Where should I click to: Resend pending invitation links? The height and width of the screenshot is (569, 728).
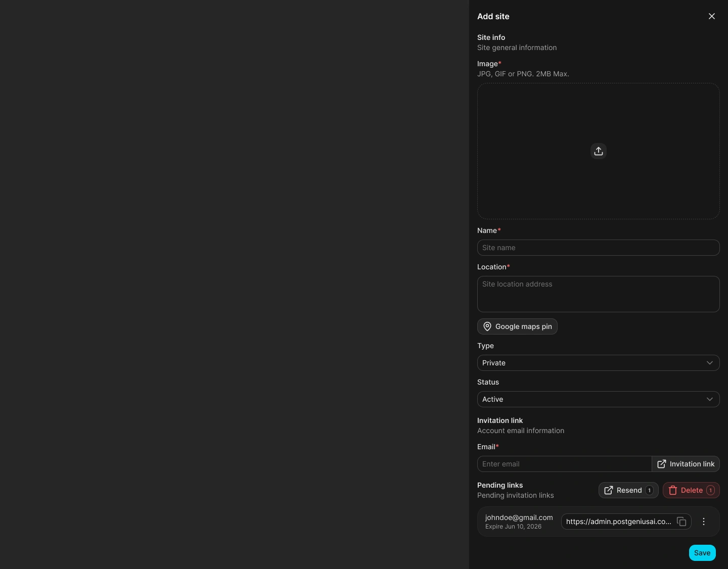(x=628, y=490)
